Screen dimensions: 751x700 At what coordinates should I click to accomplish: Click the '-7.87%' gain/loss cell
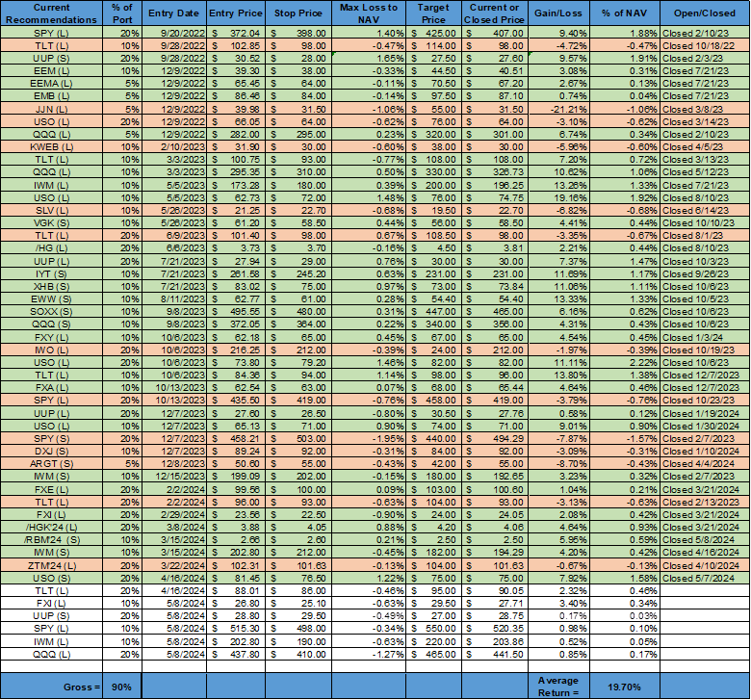tap(558, 439)
